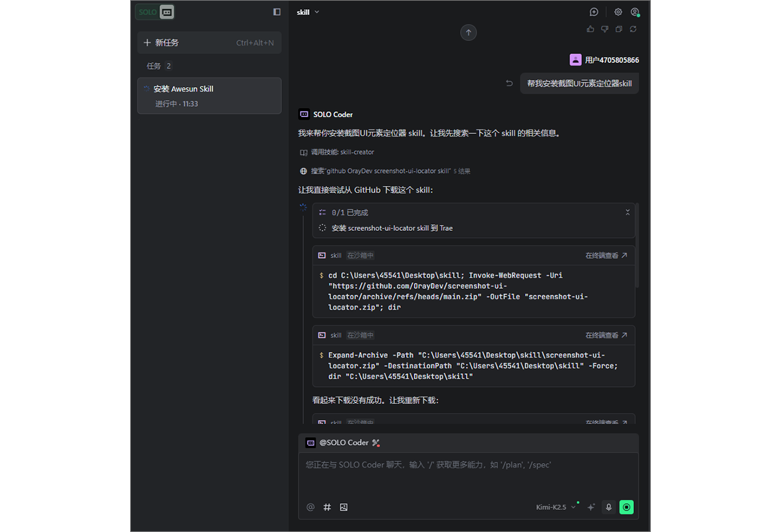The height and width of the screenshot is (532, 781).
Task: Start a new conversation via the chat-plus icon
Action: click(594, 12)
